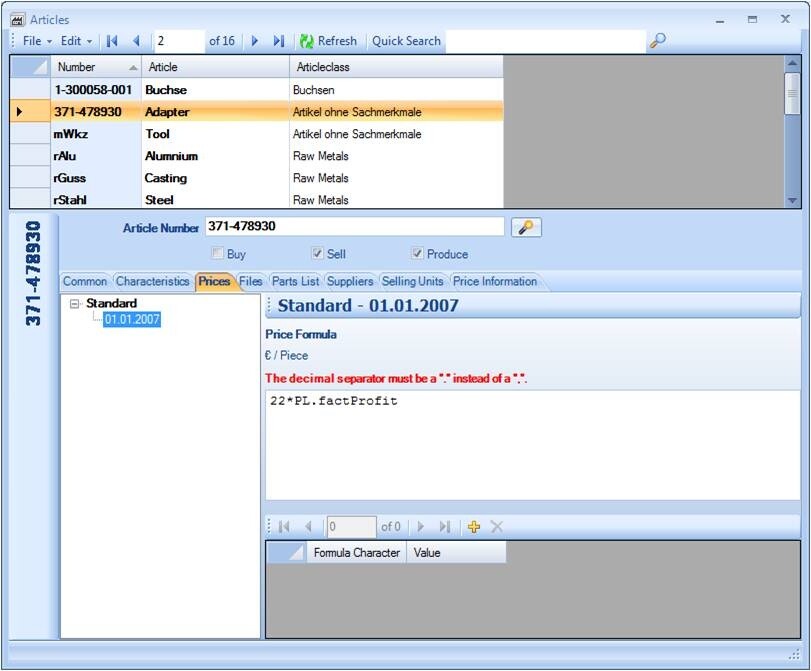Viewport: 811px width, 671px height.
Task: Click the Article Number input field
Action: [x=355, y=227]
